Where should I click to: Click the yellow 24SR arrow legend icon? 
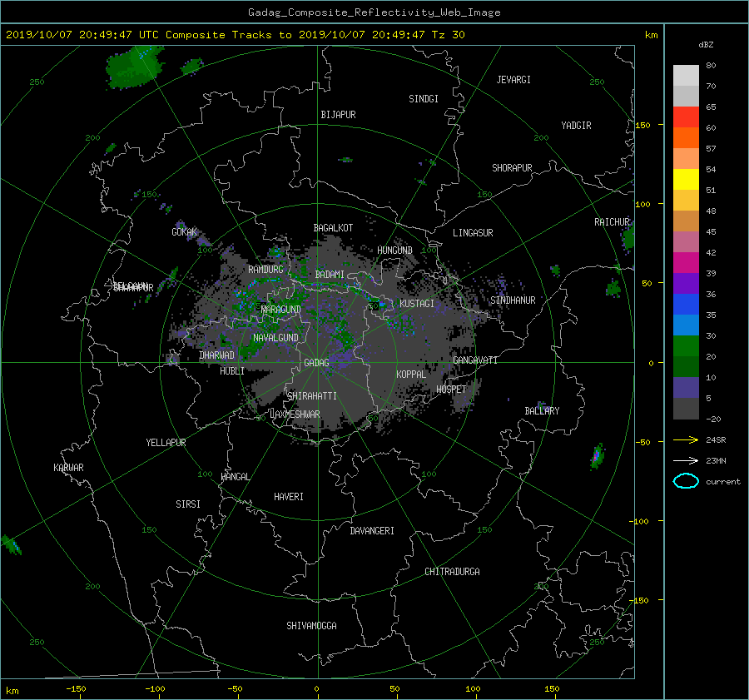point(686,439)
